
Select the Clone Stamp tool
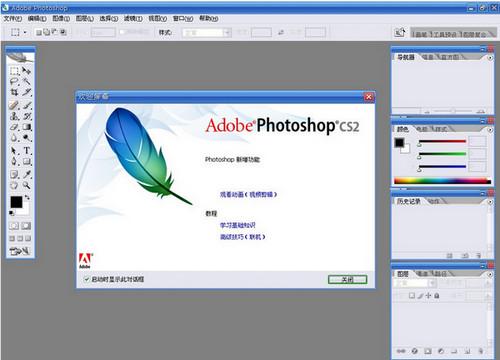tap(14, 116)
